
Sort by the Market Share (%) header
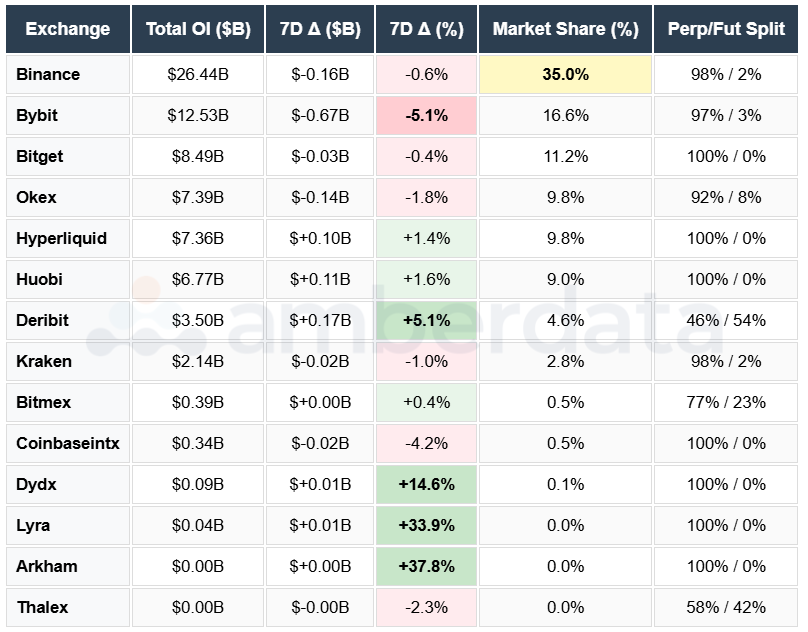(565, 30)
